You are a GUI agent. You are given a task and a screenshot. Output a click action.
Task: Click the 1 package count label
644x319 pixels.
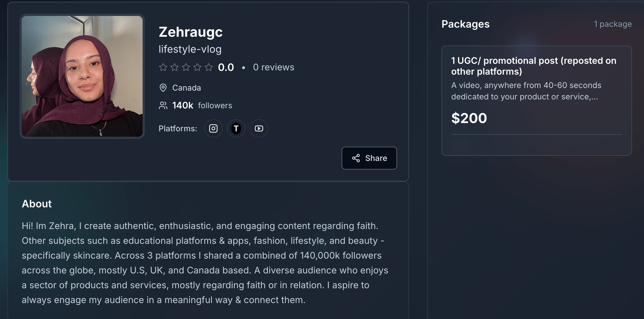[x=613, y=24]
